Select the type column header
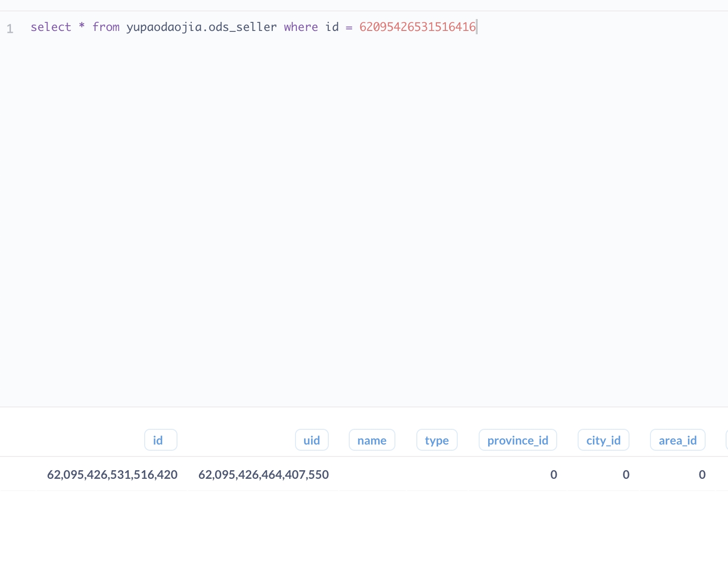Screen dimensions: 728x574 437,440
